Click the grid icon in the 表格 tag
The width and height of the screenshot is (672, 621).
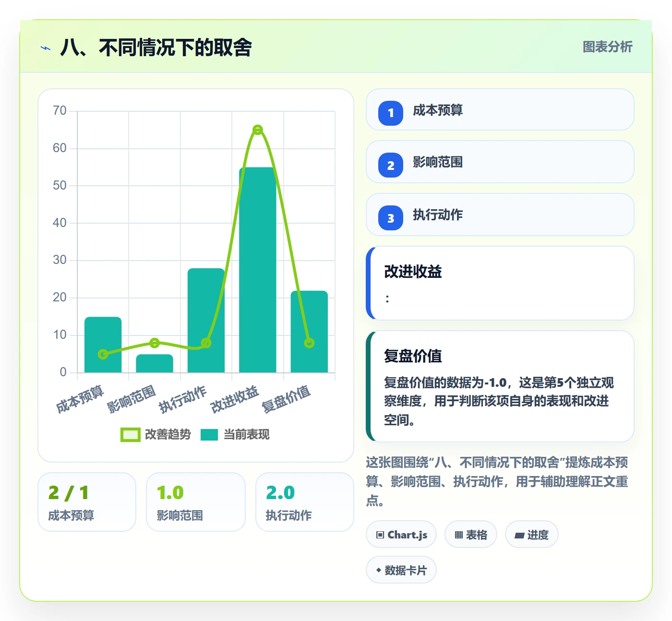click(459, 535)
